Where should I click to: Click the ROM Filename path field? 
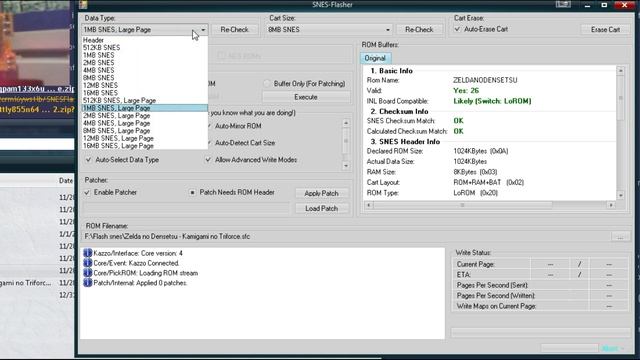click(x=346, y=237)
